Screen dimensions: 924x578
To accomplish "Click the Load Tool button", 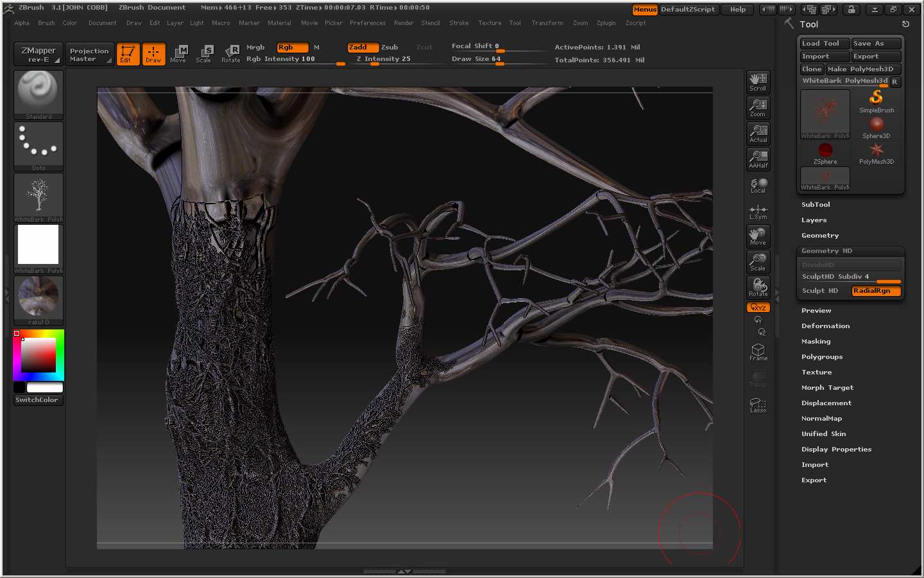I will pos(825,44).
